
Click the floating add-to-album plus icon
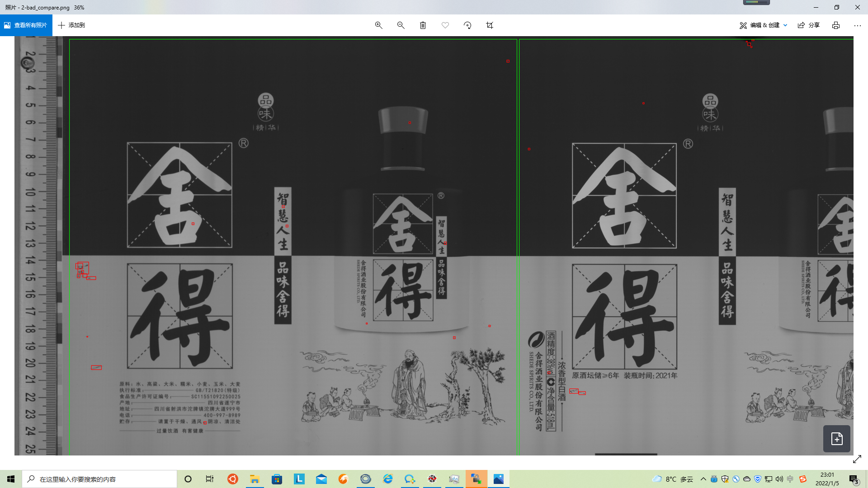(837, 439)
